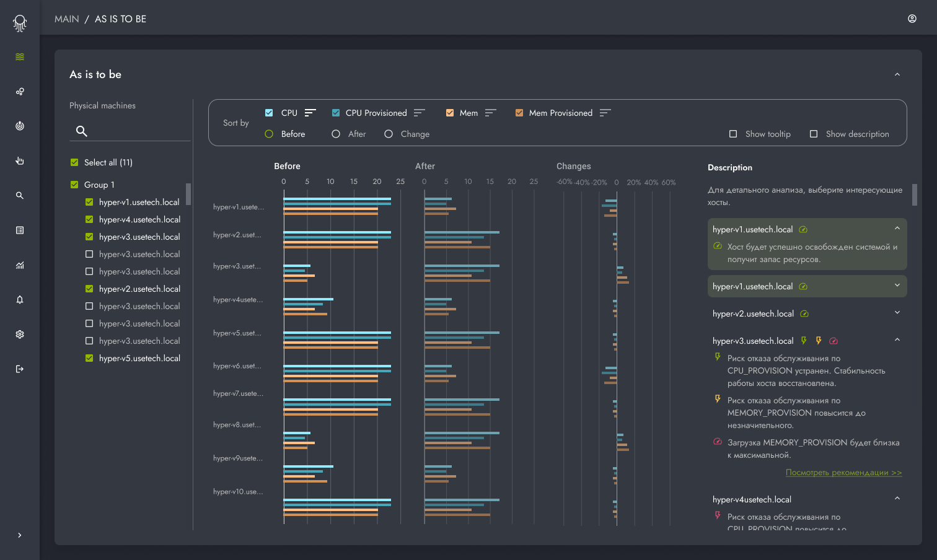Screen dimensions: 937x560
Task: Open the chart analytics sidebar icon
Action: coord(20,265)
